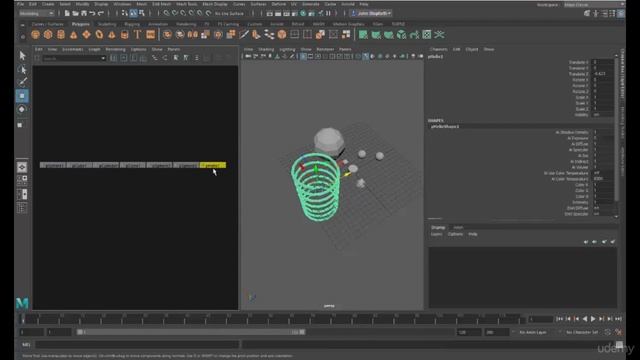Image resolution: width=640 pixels, height=360 pixels.
Task: Click the Mirror shelf icon
Action: (193, 35)
